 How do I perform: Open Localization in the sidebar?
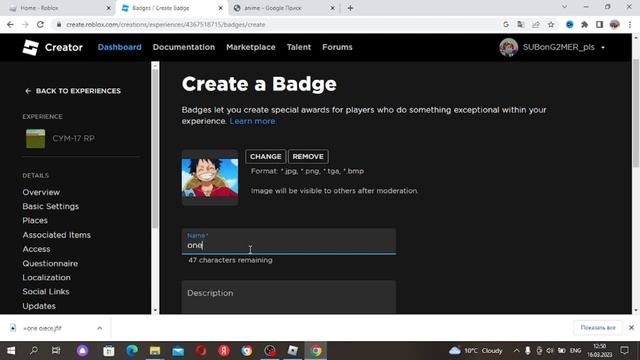point(47,278)
